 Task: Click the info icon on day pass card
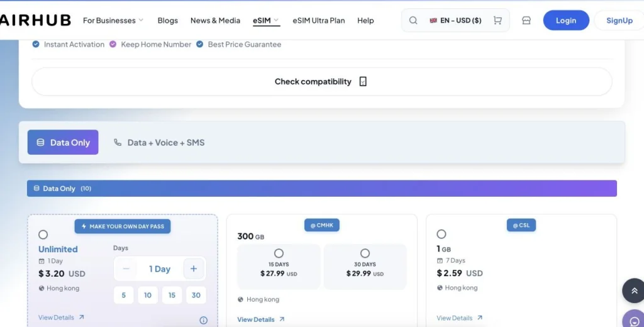point(203,320)
